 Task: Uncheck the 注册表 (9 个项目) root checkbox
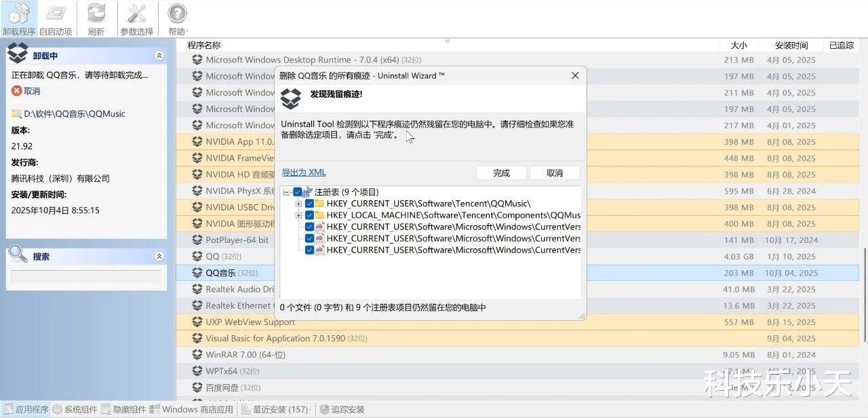point(298,192)
